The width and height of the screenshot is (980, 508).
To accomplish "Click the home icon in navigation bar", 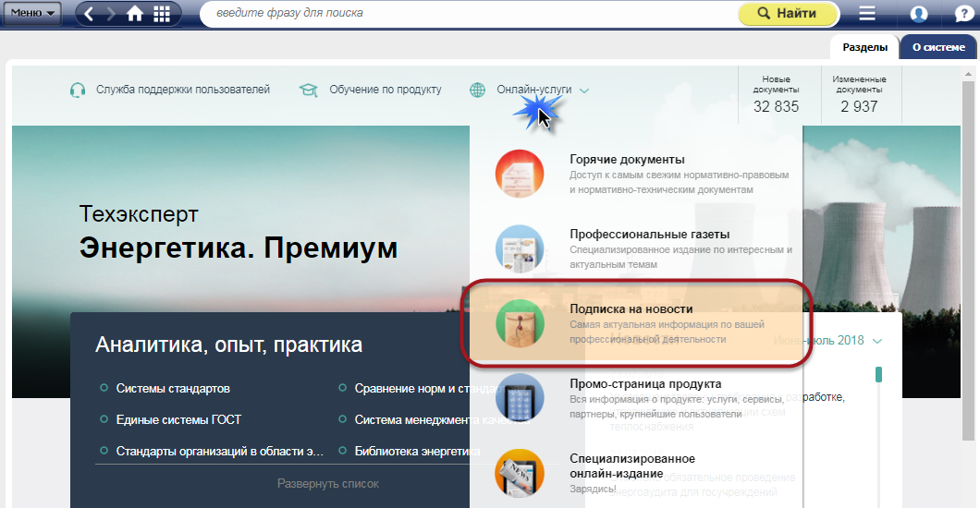I will (x=135, y=14).
